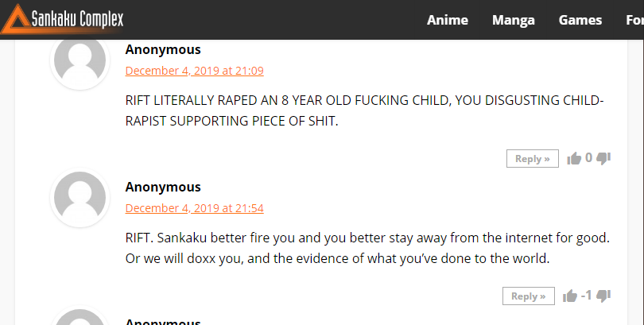Select the avatar of the 21:09 commenter
This screenshot has width=644, height=325.
(80, 60)
